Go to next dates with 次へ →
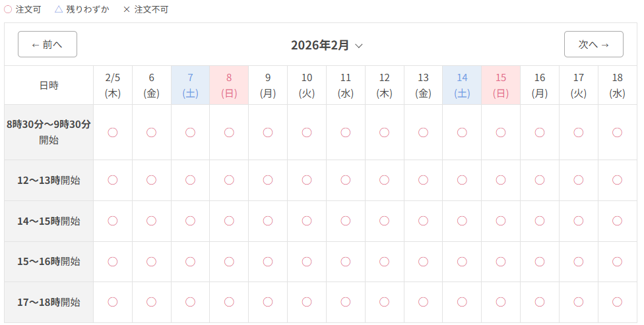 tap(593, 44)
